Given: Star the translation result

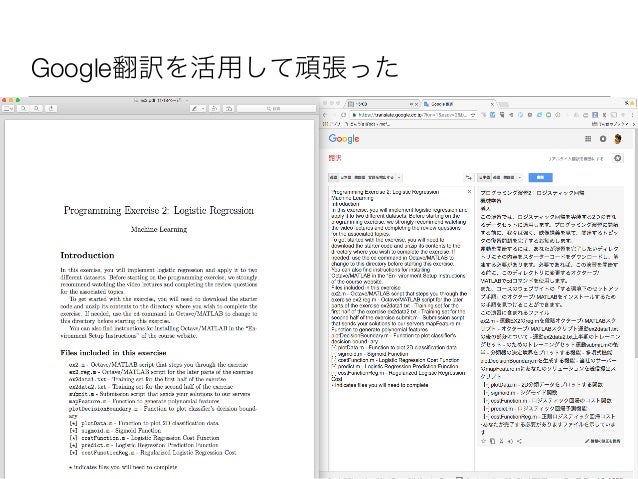Looking at the screenshot, I should click(x=484, y=441).
